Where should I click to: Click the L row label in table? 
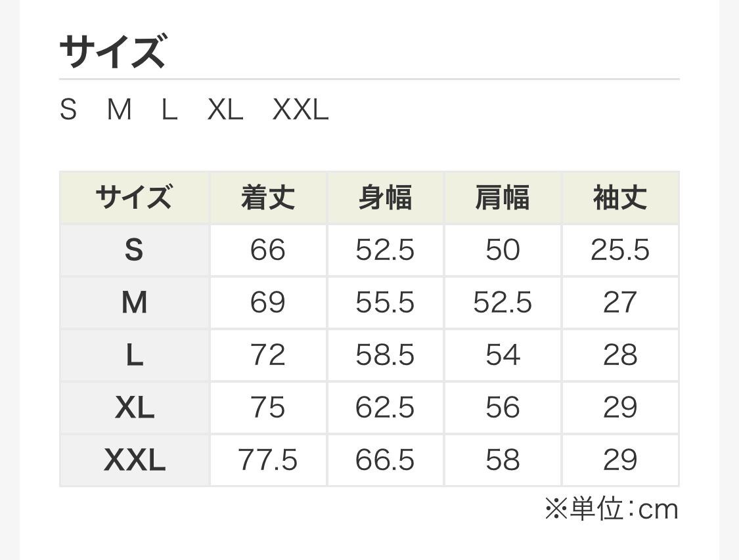[x=134, y=355]
